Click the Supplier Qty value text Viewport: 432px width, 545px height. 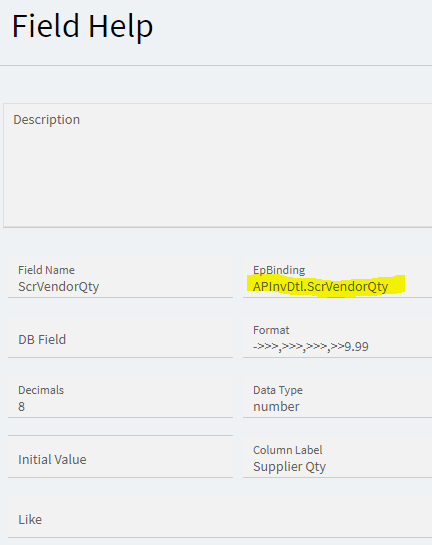(x=290, y=467)
